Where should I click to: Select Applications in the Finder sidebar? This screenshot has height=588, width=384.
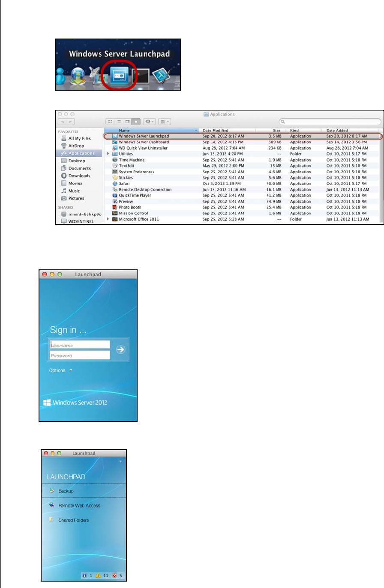(x=79, y=153)
